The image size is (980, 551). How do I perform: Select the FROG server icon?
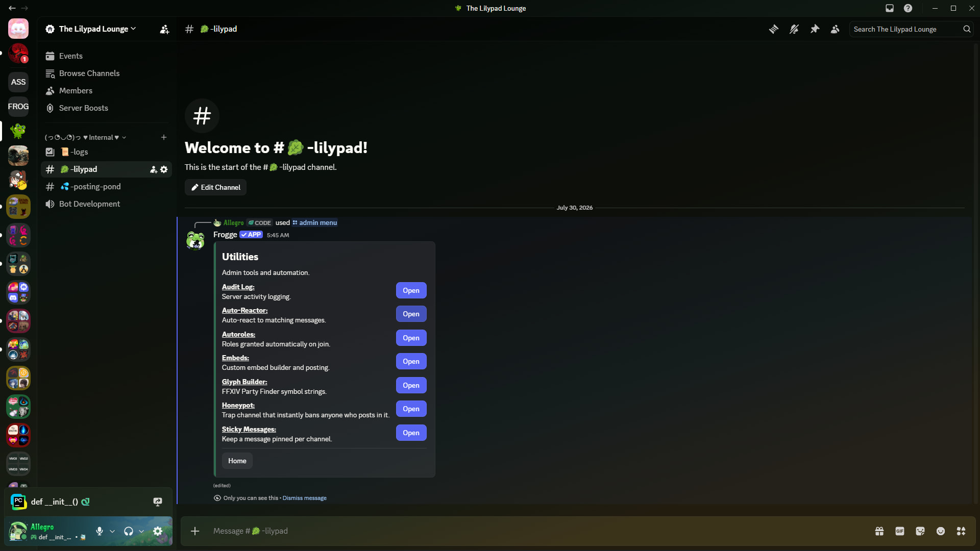coord(18,107)
